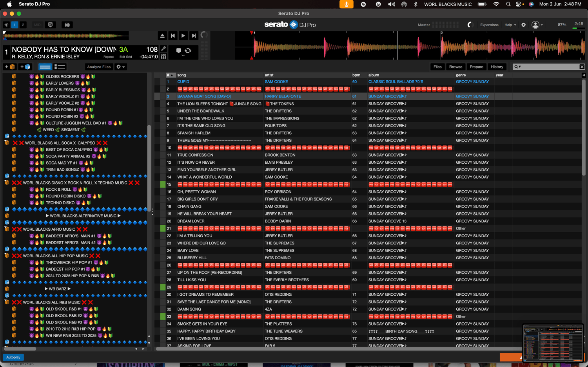Open the track tag edit pencil icon

click(163, 49)
